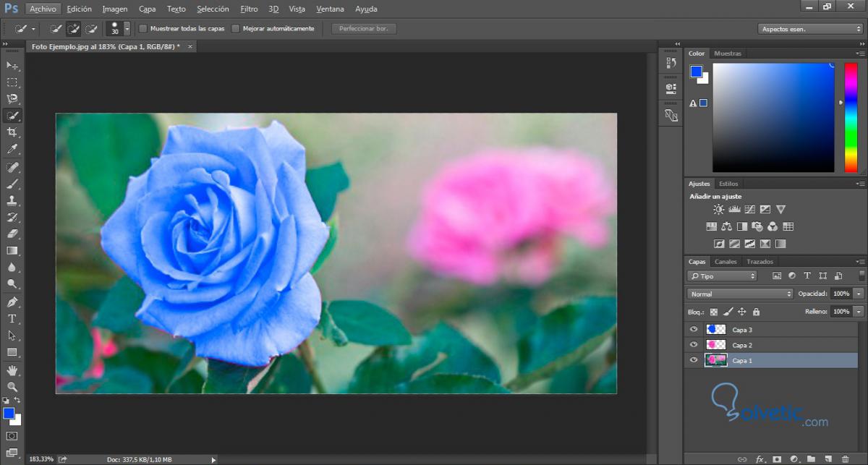Click the delete layer trash icon
Image resolution: width=868 pixels, height=465 pixels.
[845, 458]
